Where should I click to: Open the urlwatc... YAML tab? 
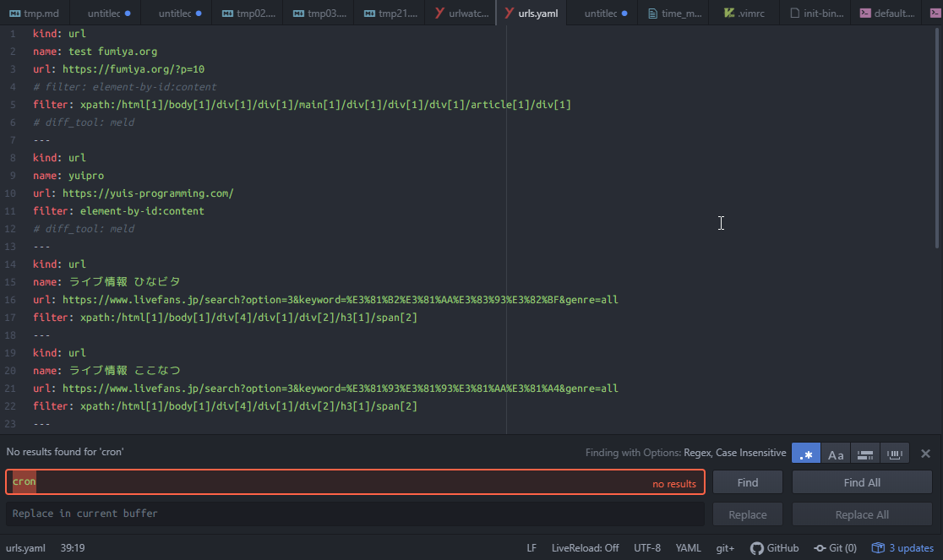tap(461, 14)
